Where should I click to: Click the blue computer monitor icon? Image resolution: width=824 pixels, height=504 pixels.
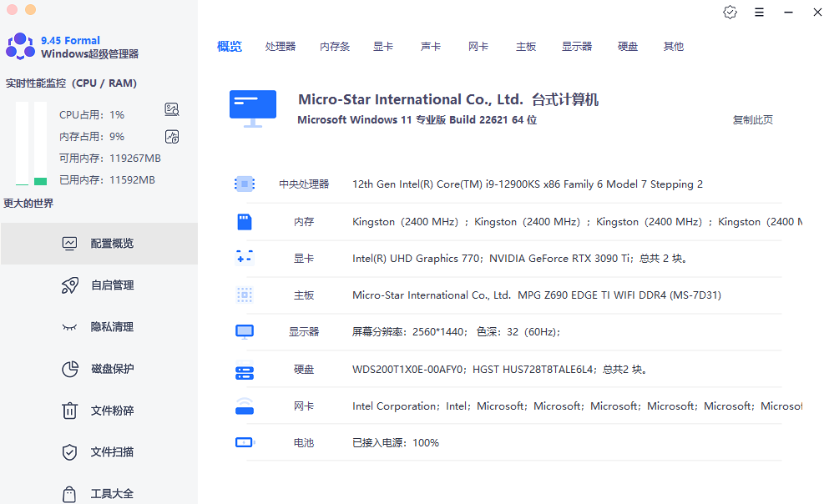click(252, 108)
